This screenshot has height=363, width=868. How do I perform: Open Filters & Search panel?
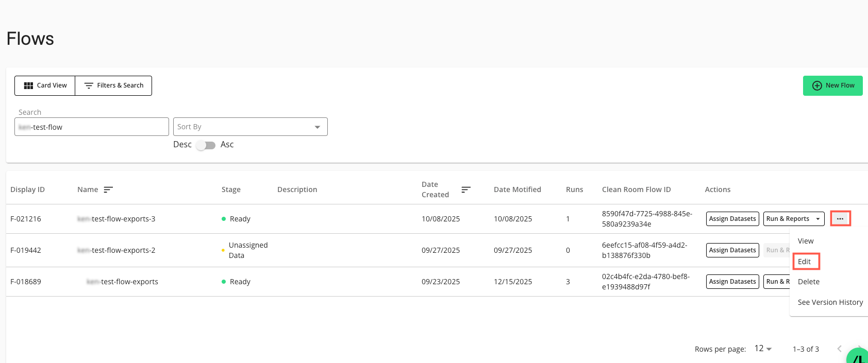point(114,85)
